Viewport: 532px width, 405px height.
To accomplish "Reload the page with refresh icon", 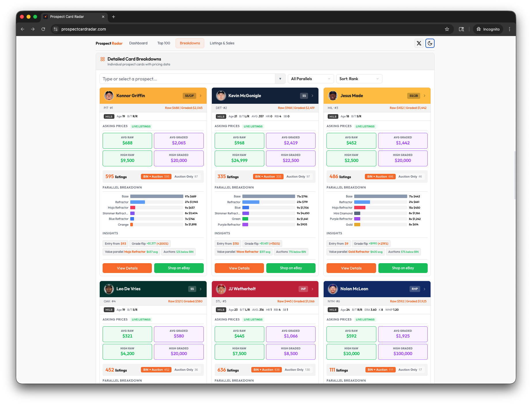I will click(x=43, y=29).
